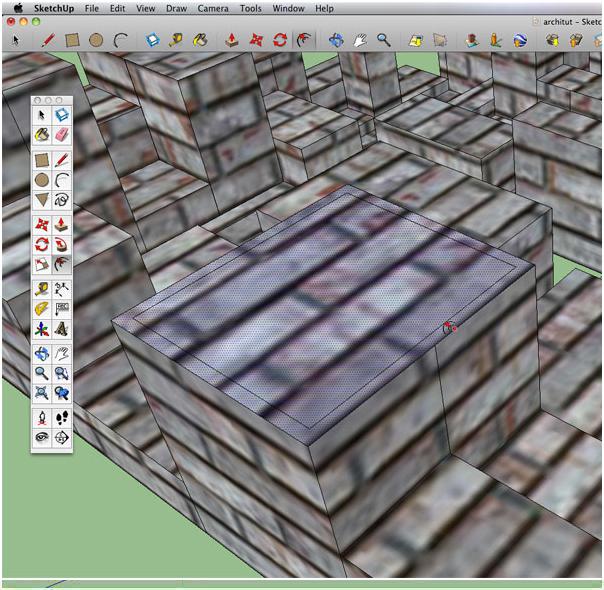Select the Scale tool in the palette
The width and height of the screenshot is (604, 590).
(42, 266)
